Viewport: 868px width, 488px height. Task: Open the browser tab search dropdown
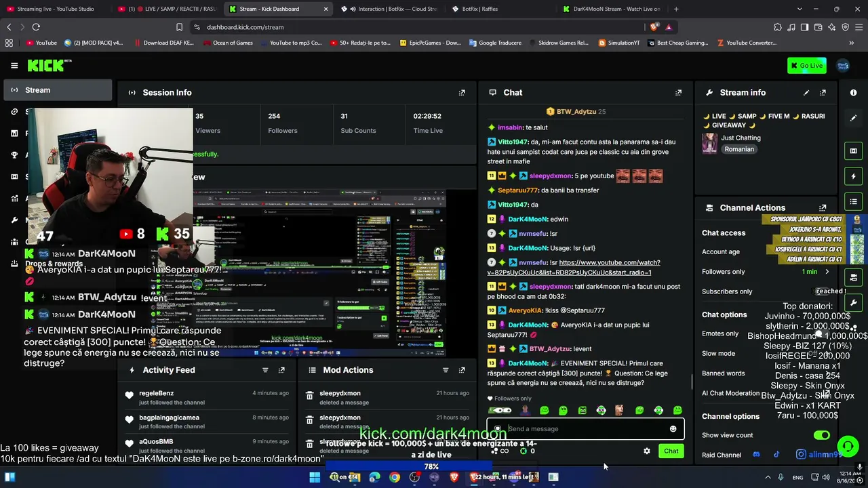click(800, 9)
